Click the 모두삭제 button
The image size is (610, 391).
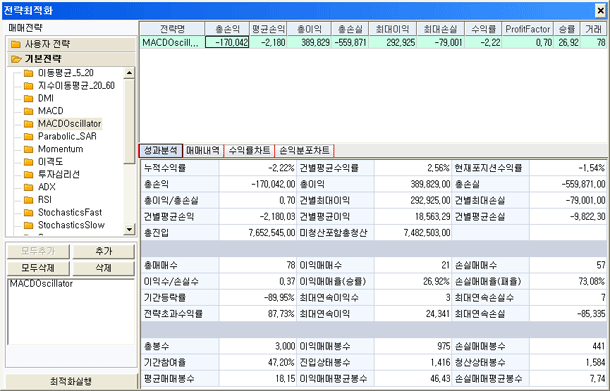[38, 268]
